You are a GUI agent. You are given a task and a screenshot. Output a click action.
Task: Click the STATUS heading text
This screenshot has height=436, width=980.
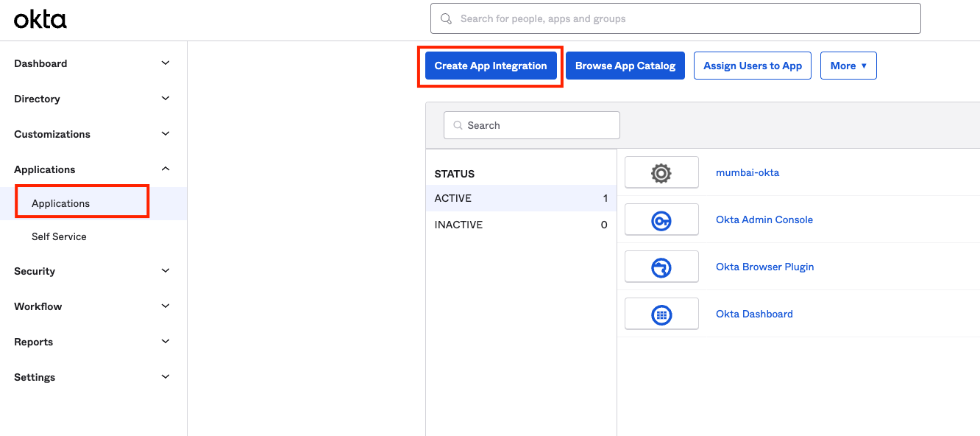pos(455,174)
